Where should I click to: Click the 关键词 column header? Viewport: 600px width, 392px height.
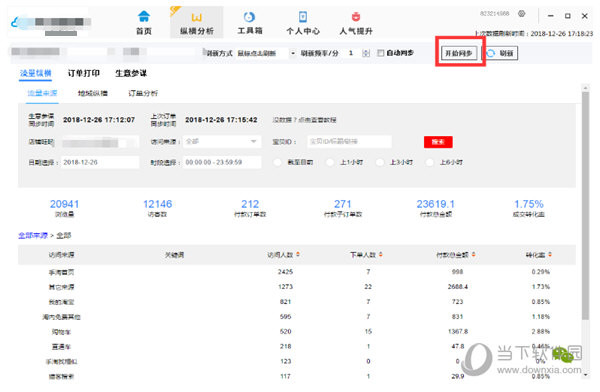(x=174, y=255)
